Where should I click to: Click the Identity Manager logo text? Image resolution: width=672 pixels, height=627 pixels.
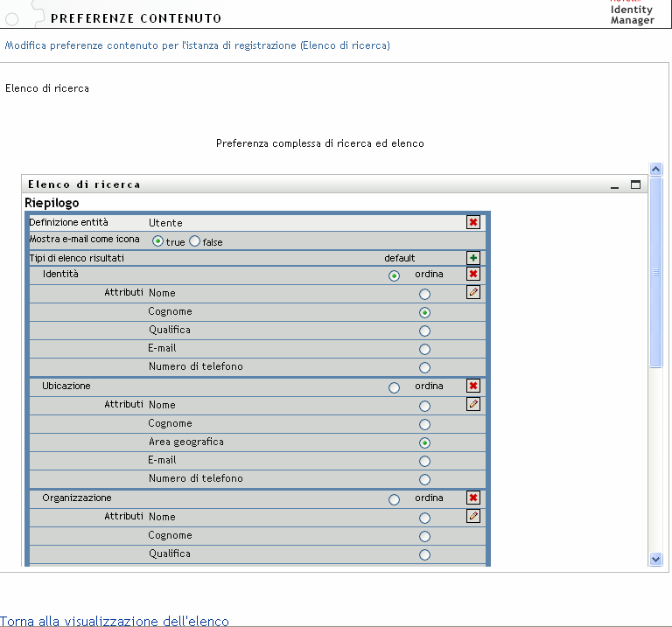point(633,15)
